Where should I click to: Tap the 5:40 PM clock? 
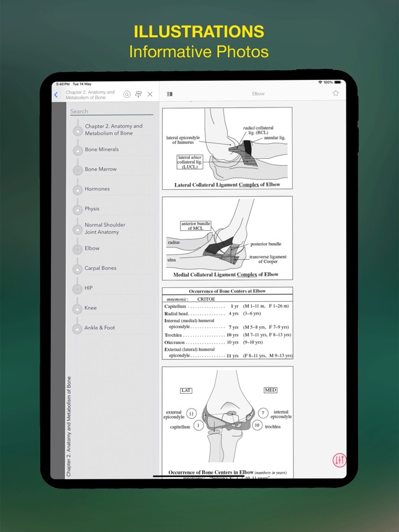coord(63,84)
